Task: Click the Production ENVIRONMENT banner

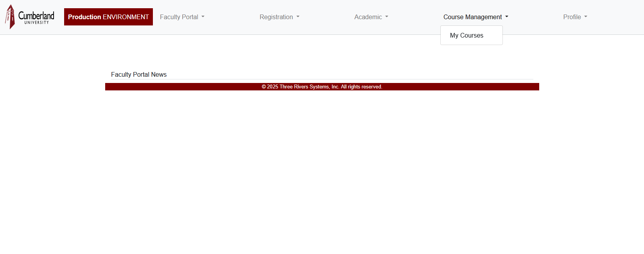Action: coord(108,17)
